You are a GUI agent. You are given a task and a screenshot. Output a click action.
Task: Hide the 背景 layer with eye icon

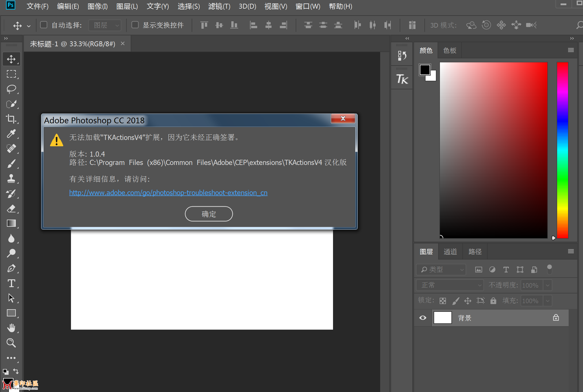[x=423, y=318]
